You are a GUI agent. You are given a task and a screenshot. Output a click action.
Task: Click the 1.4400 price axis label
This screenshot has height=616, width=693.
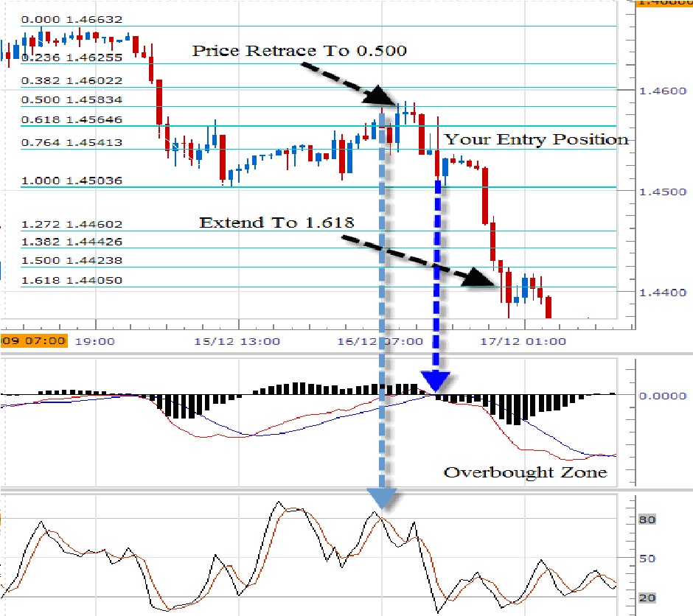point(663,293)
